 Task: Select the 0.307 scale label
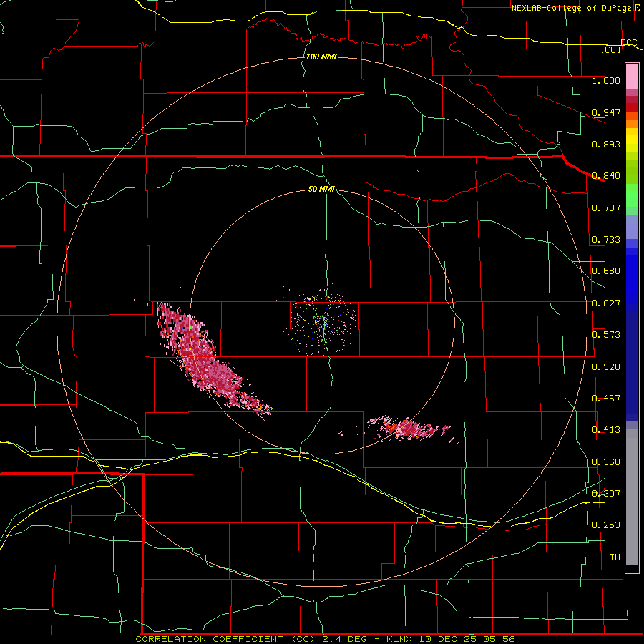click(x=606, y=493)
